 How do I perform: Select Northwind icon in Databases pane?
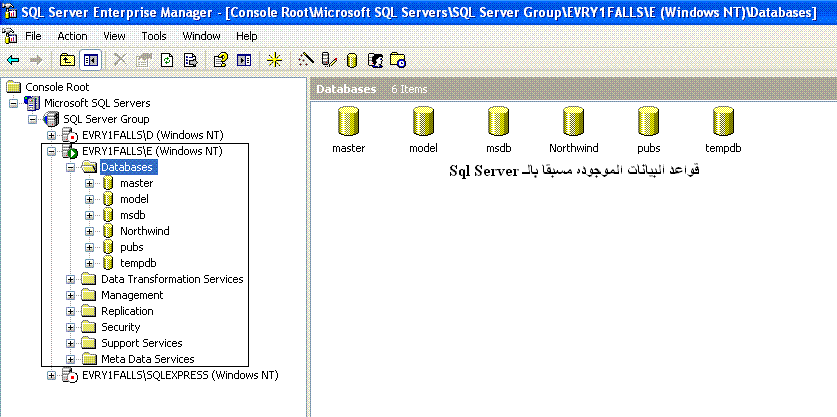(574, 130)
